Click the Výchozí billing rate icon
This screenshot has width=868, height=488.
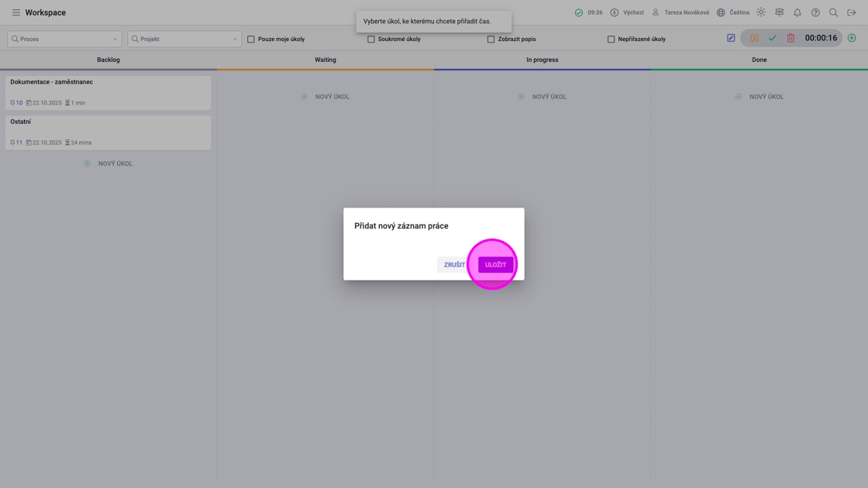[615, 12]
